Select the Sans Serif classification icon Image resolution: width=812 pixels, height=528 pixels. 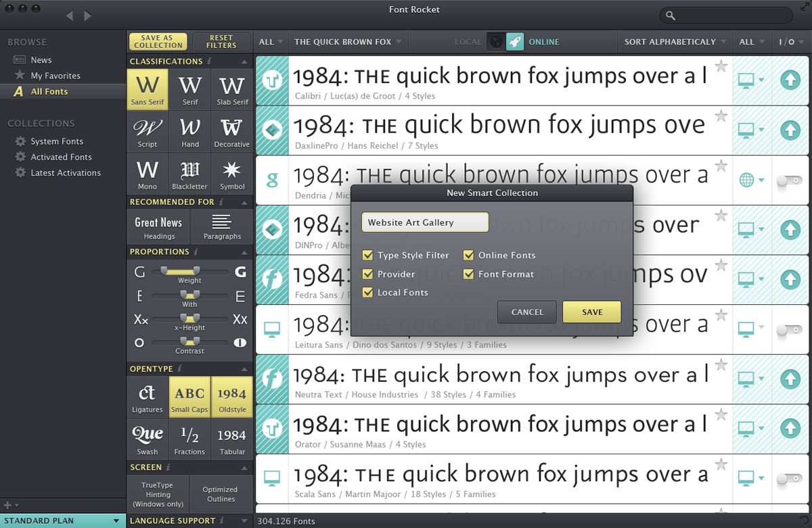click(148, 89)
